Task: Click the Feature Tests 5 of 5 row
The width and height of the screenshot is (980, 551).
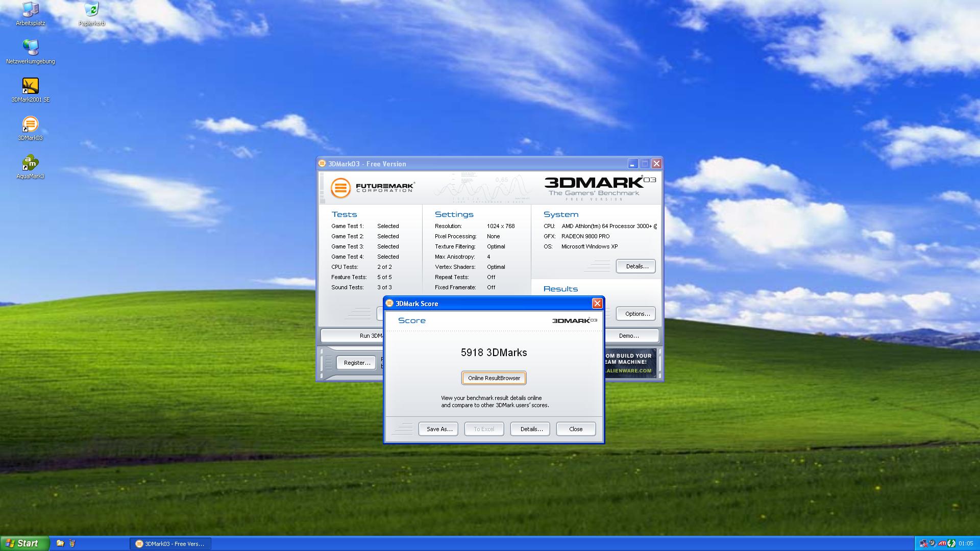Action: pos(362,277)
